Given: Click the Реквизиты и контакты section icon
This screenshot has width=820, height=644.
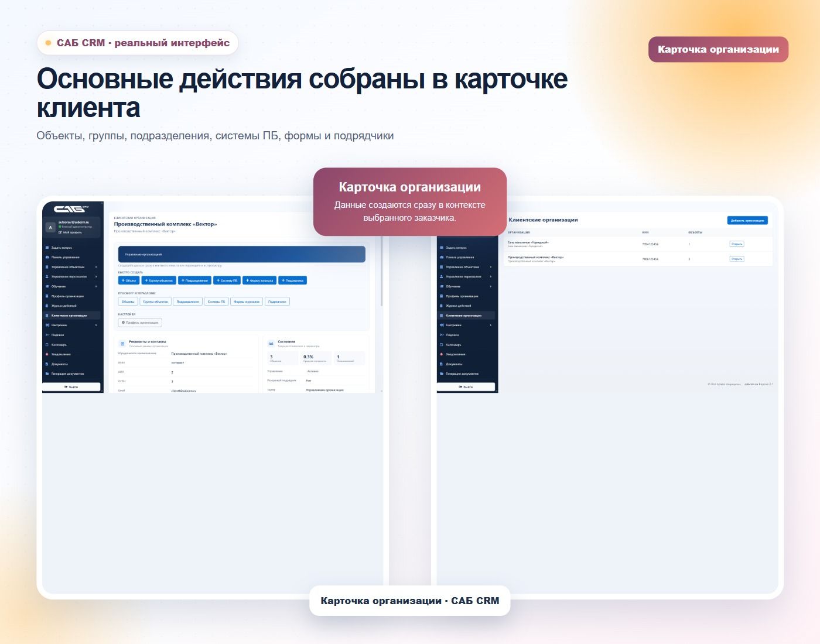Looking at the screenshot, I should point(122,344).
